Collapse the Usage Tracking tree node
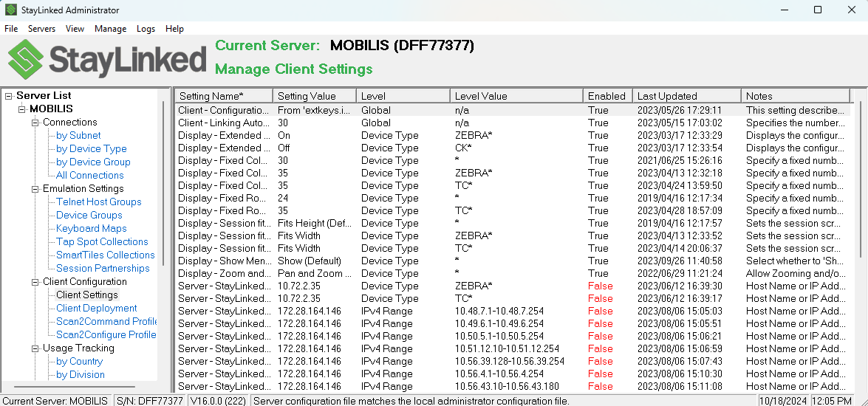The height and width of the screenshot is (406, 868). click(35, 348)
